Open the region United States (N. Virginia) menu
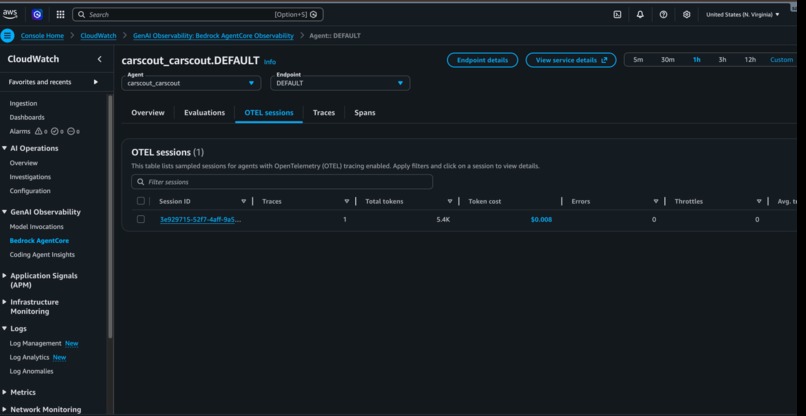806x416 pixels. 742,15
